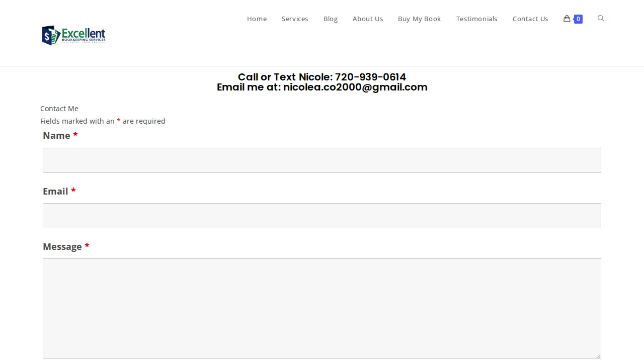
Task: Click inside the Message text area
Action: coord(322,309)
